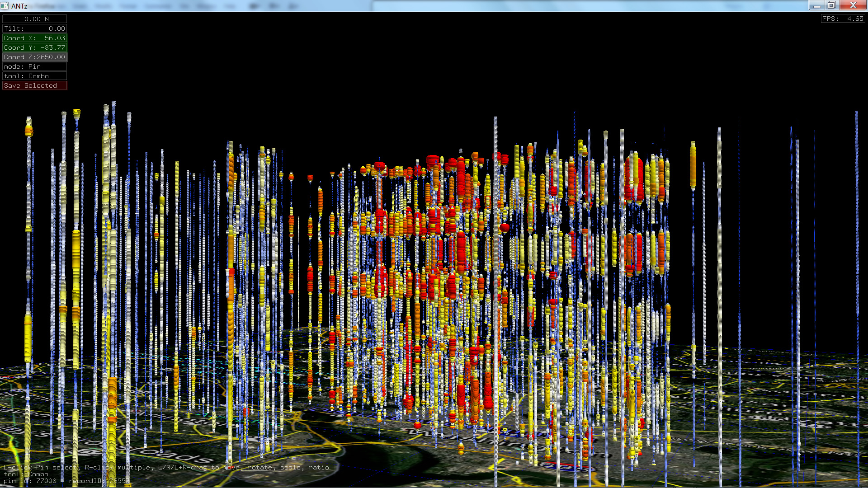Viewport: 868px width, 488px height.
Task: Minimize the ANTz window
Action: coord(816,5)
